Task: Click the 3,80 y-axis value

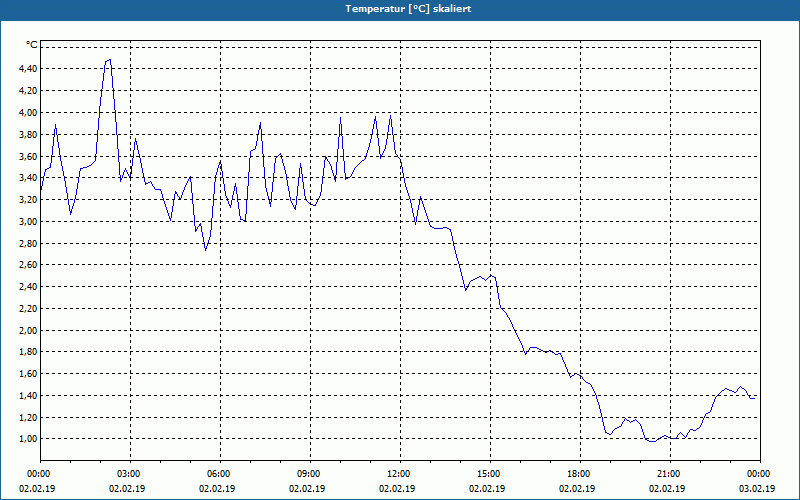Action: tap(28, 134)
